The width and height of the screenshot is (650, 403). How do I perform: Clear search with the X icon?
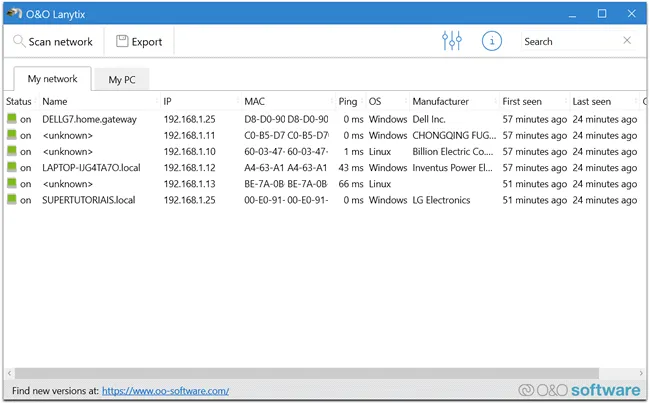click(x=627, y=41)
